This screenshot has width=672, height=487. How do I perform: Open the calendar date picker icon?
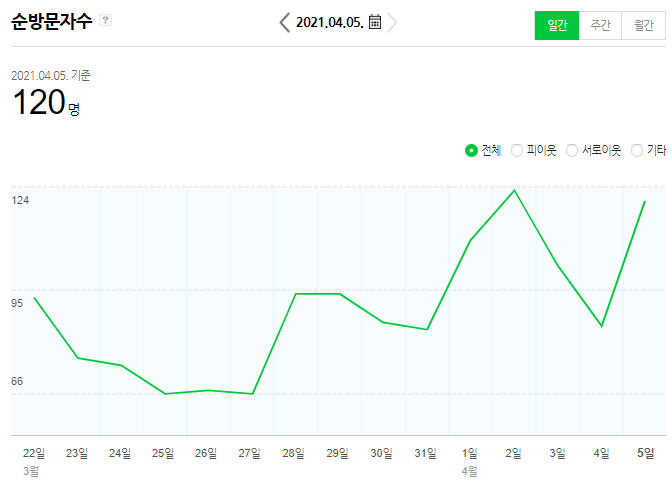375,21
